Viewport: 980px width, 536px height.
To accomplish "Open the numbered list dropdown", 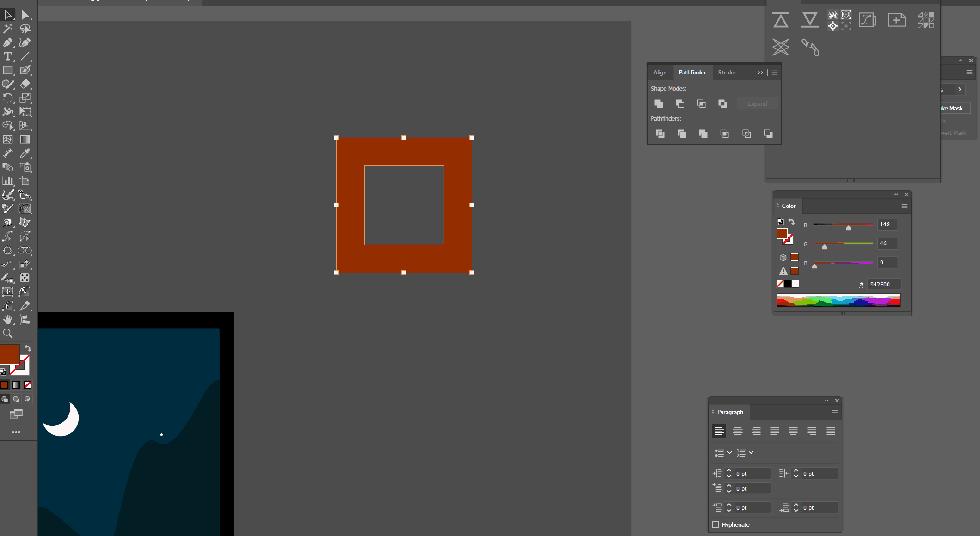I will click(x=751, y=453).
